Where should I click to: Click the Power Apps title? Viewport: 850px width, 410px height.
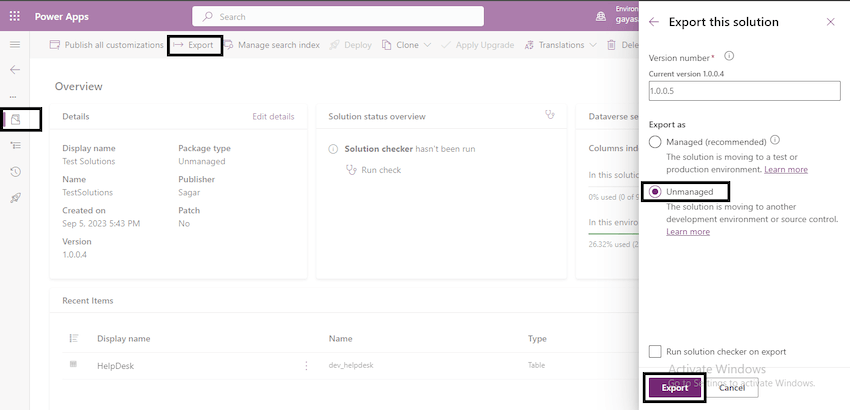tap(62, 16)
